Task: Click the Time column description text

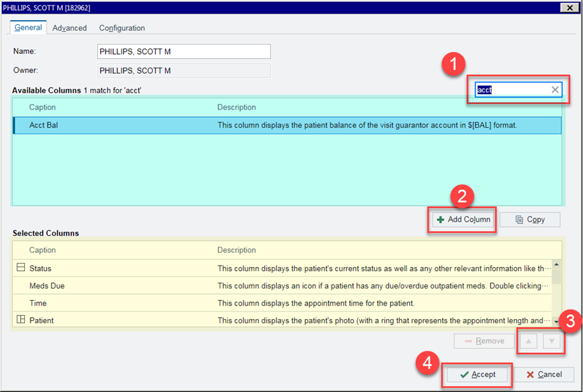Action: [316, 303]
